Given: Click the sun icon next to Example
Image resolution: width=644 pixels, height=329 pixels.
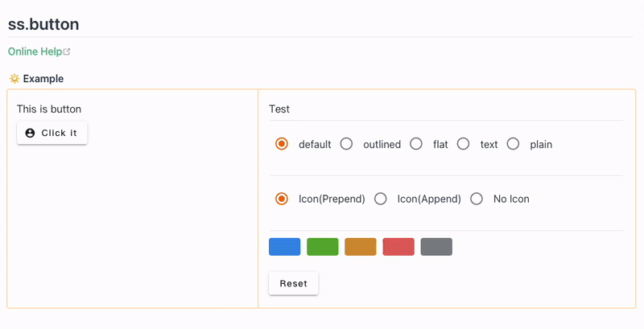Looking at the screenshot, I should [x=14, y=79].
